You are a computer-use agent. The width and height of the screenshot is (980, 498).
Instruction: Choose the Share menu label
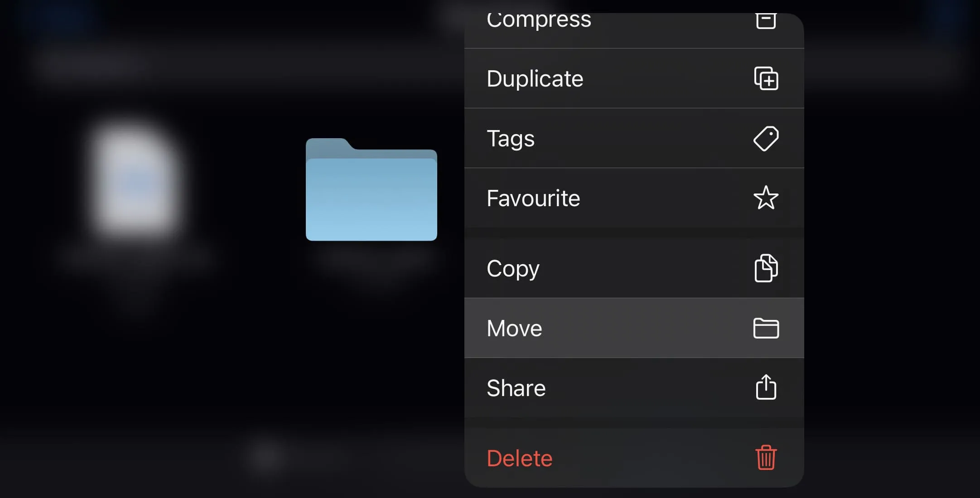click(516, 388)
